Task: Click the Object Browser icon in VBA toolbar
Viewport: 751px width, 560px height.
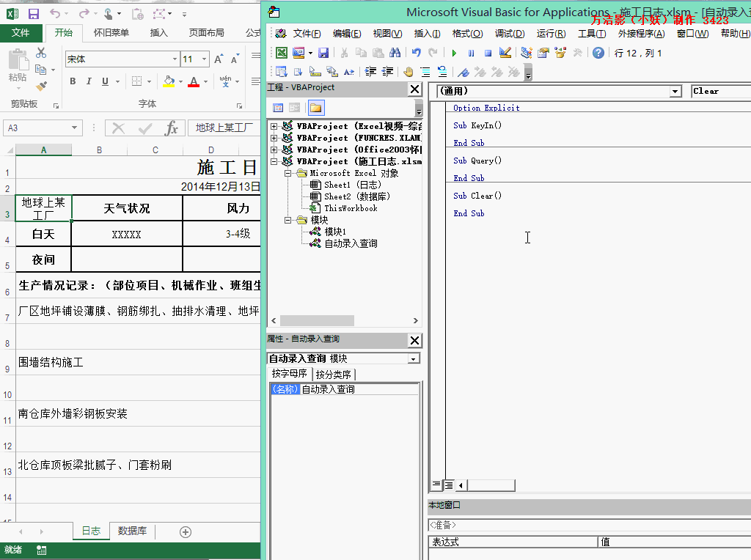Action: pos(560,53)
